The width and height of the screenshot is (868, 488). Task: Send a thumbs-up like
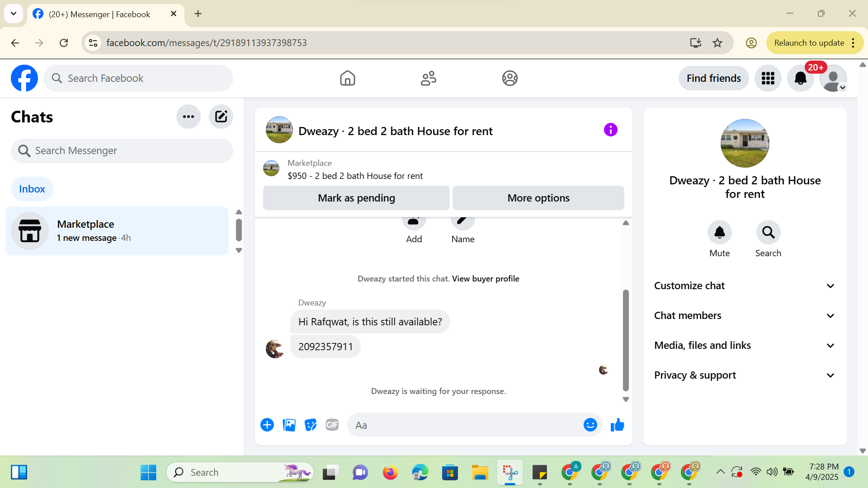(617, 425)
